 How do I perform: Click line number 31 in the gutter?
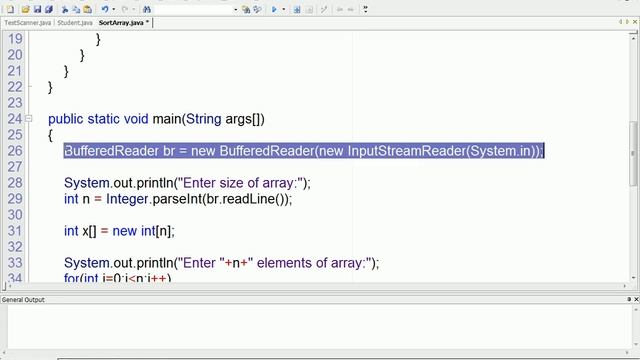click(x=15, y=231)
